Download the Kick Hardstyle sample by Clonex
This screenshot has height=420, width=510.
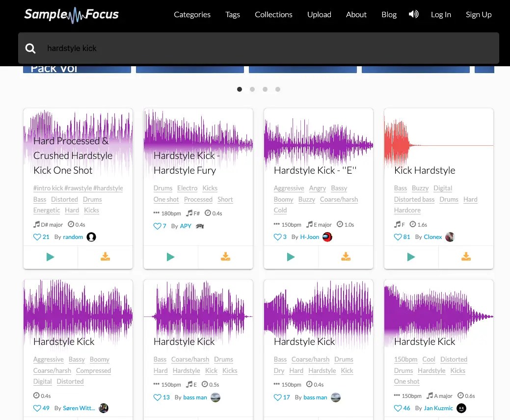pyautogui.click(x=466, y=256)
